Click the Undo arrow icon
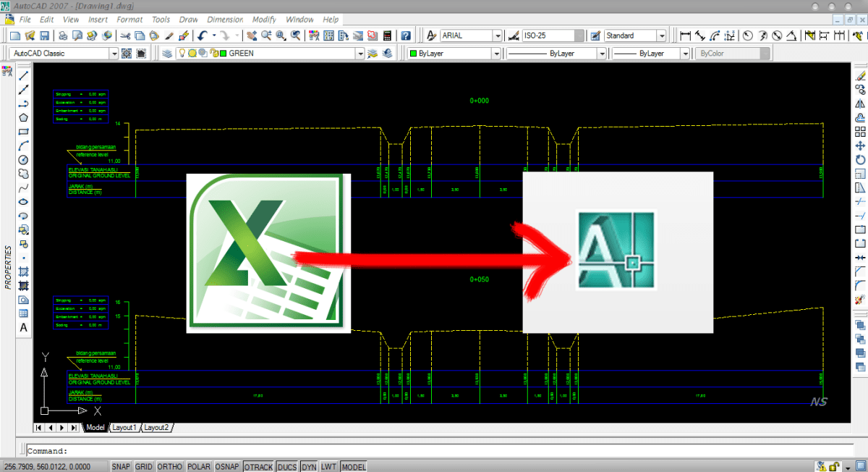This screenshot has height=472, width=868. pyautogui.click(x=202, y=35)
